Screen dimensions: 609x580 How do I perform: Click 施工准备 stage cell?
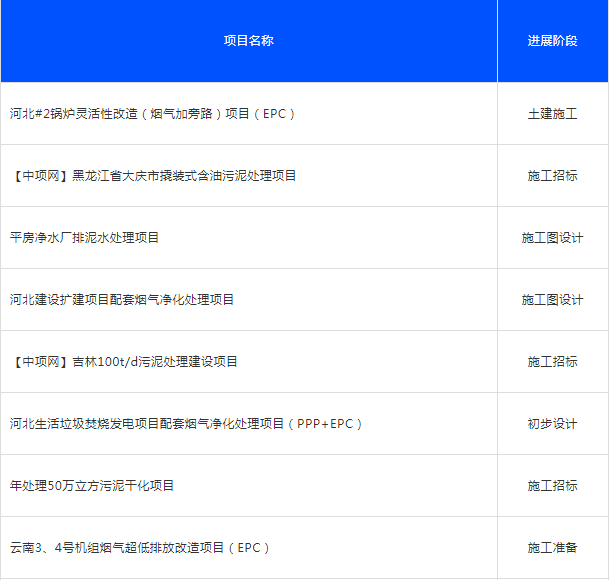coord(552,548)
